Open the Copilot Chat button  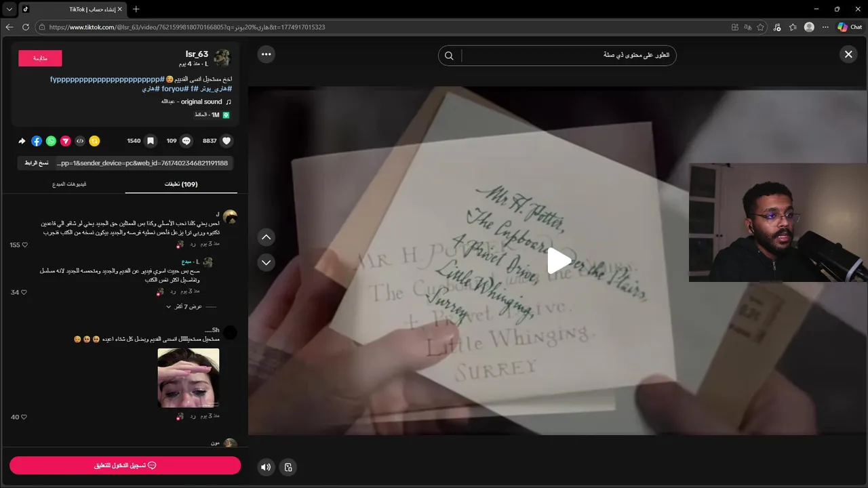[850, 27]
